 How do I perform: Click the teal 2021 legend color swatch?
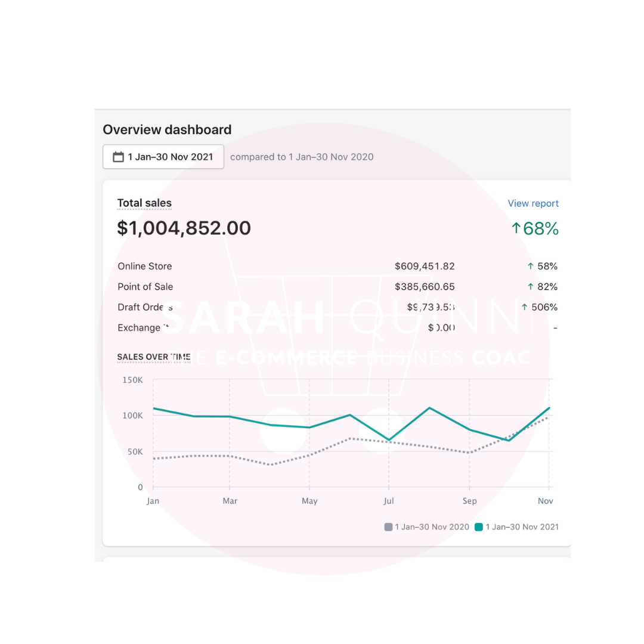(x=478, y=527)
